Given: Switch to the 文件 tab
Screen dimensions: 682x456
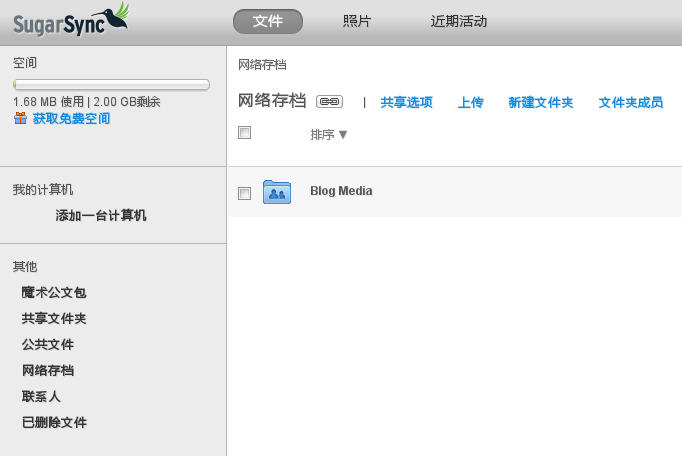Looking at the screenshot, I should [268, 21].
